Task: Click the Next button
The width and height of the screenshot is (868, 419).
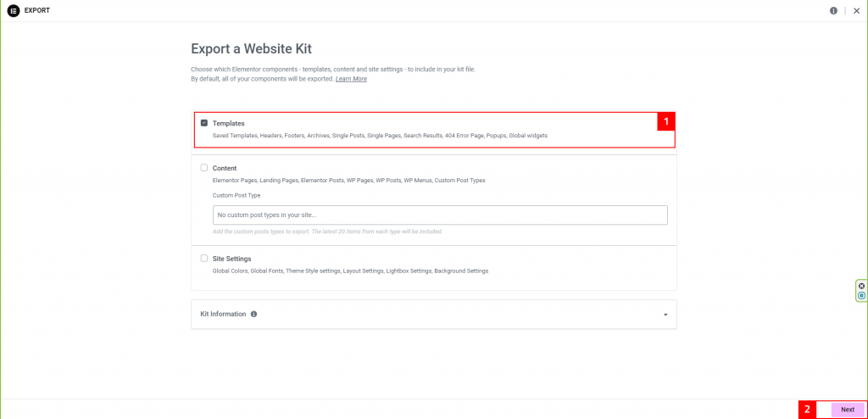Action: coord(848,410)
